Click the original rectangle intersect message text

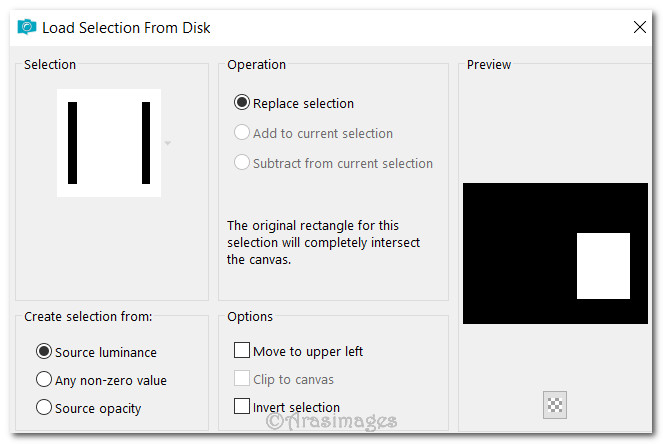point(323,243)
